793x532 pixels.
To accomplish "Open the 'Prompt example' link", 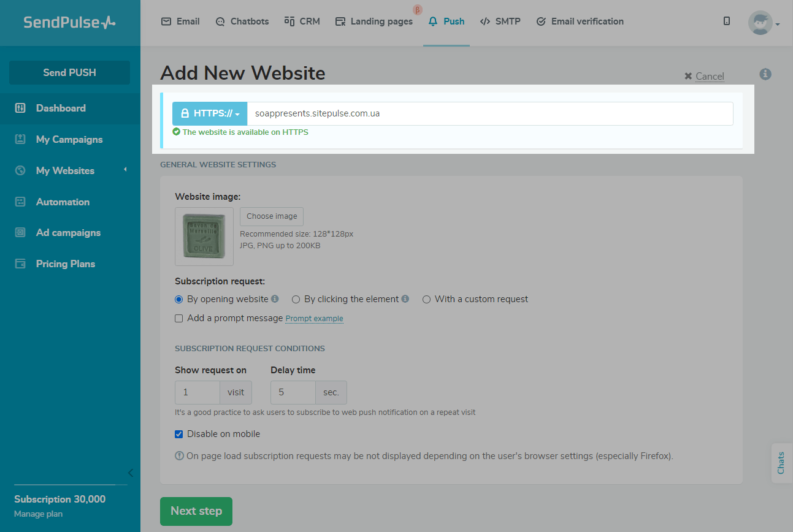I will point(314,319).
